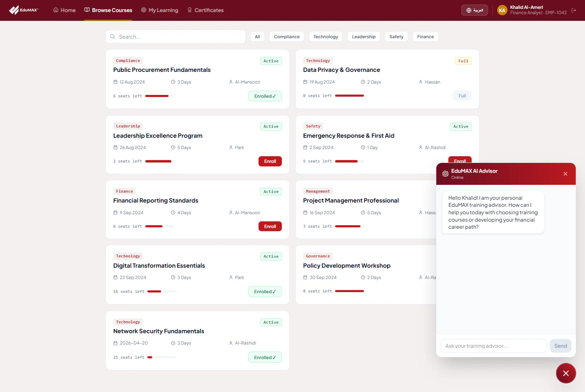Click the Management category tag

(318, 191)
